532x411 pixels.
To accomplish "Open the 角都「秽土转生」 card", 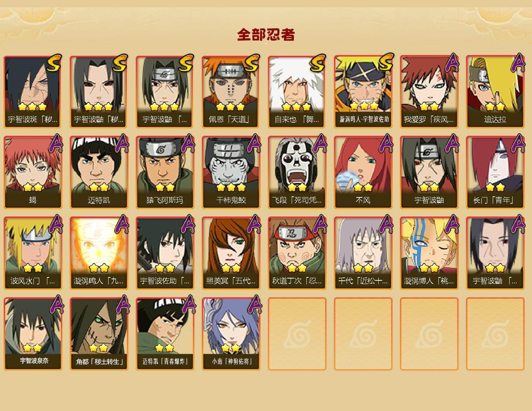I will 99,334.
